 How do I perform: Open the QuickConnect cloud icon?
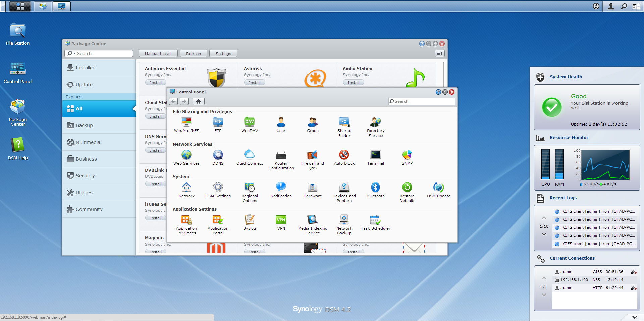coord(249,155)
